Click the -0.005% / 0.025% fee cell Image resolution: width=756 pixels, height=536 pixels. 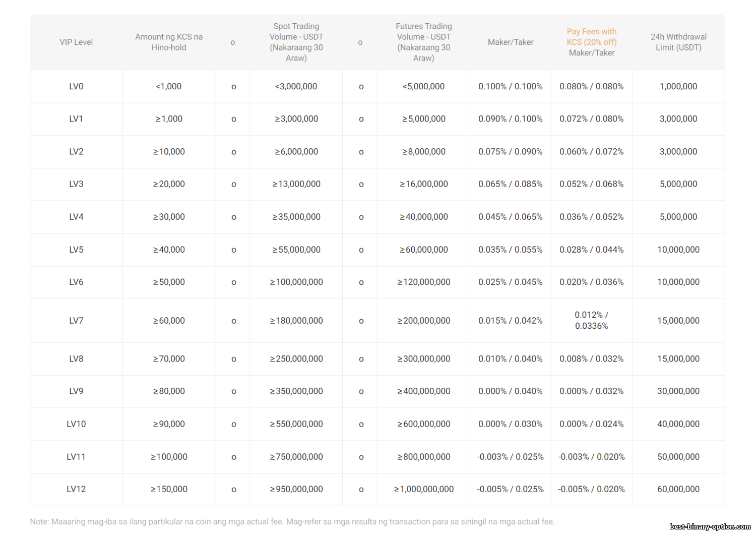[511, 489]
